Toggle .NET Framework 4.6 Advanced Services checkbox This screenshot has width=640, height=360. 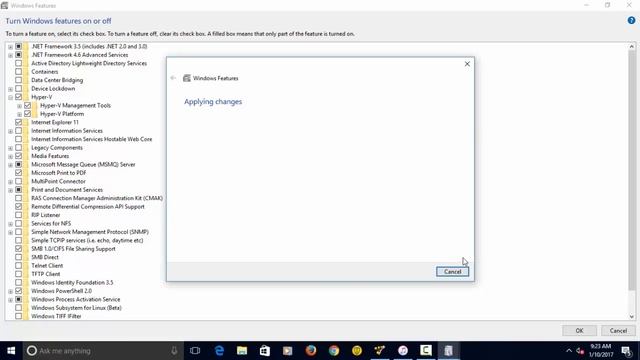tap(18, 55)
